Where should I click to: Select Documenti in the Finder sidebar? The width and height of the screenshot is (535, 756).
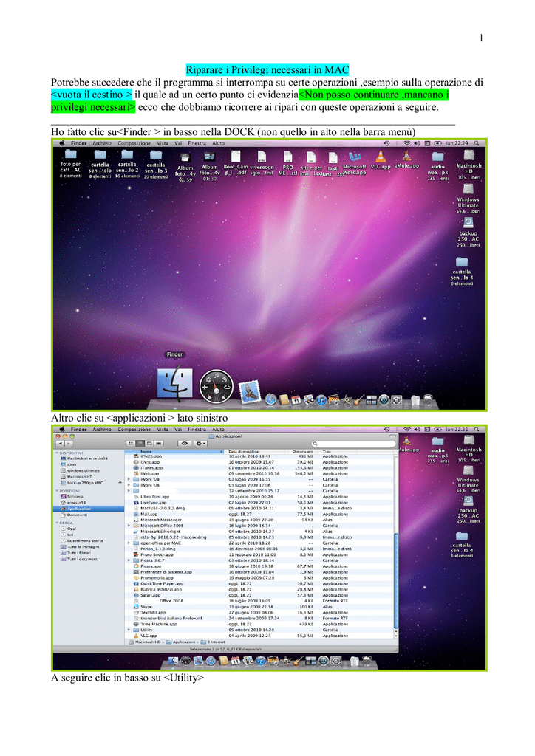[x=75, y=515]
